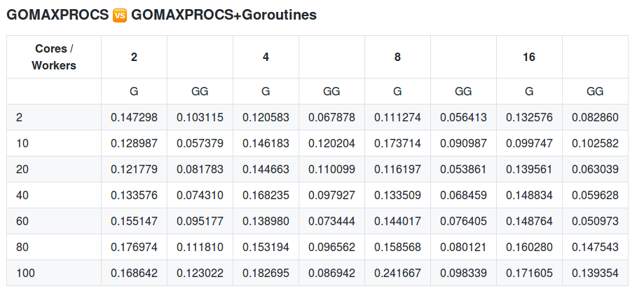This screenshot has width=644, height=296.
Task: Click value 0.173714 in the table
Action: [397, 144]
